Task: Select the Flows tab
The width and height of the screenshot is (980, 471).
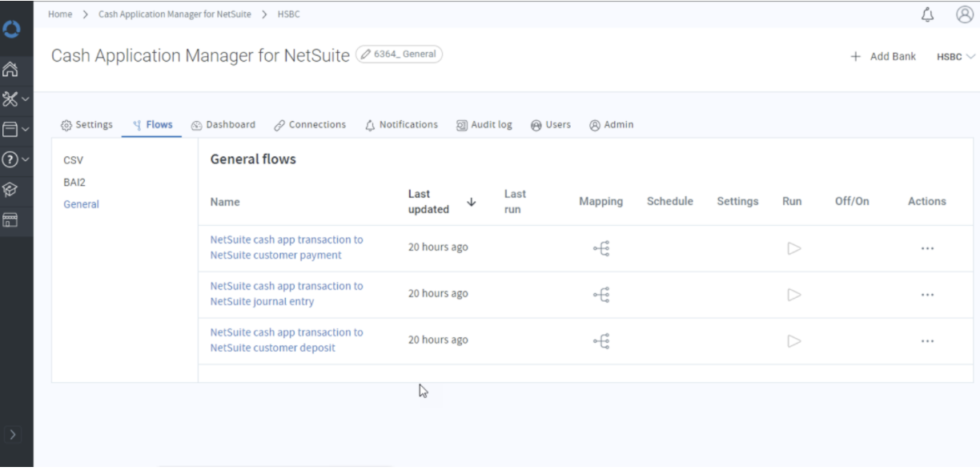Action: coord(152,125)
